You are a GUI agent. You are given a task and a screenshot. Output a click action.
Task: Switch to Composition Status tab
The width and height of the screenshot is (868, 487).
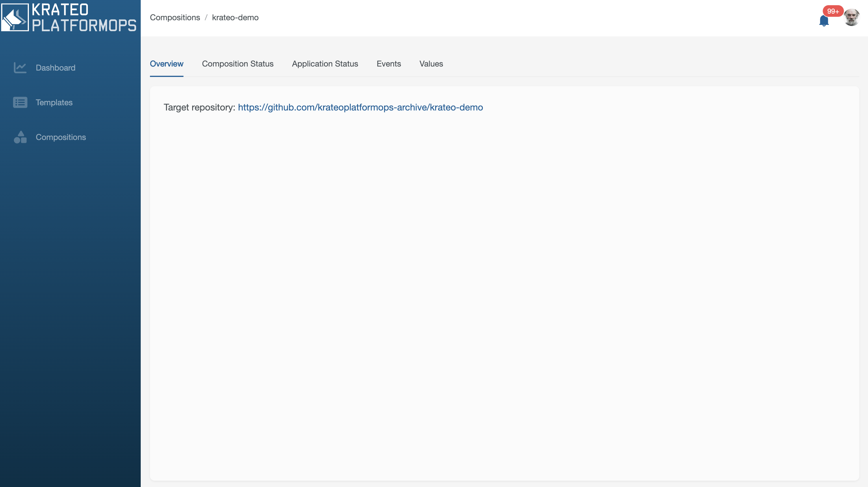(x=238, y=64)
